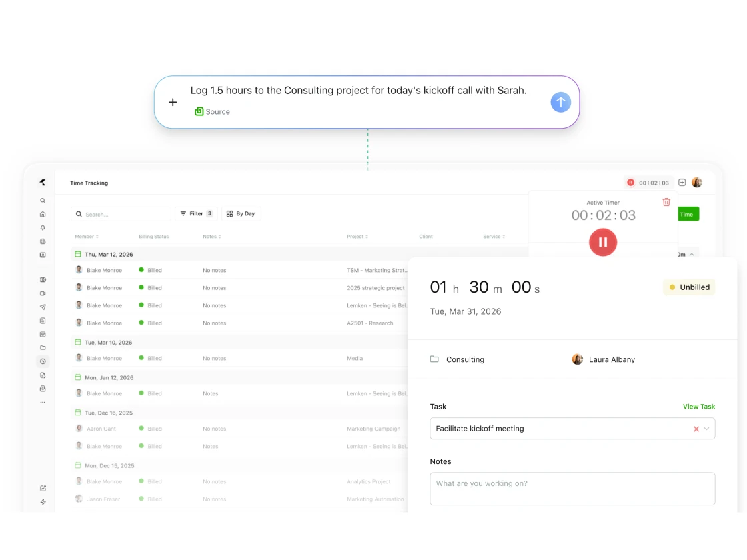Viewport: 747px width, 560px height.
Task: Click the Jason Fraser member row
Action: click(103, 499)
